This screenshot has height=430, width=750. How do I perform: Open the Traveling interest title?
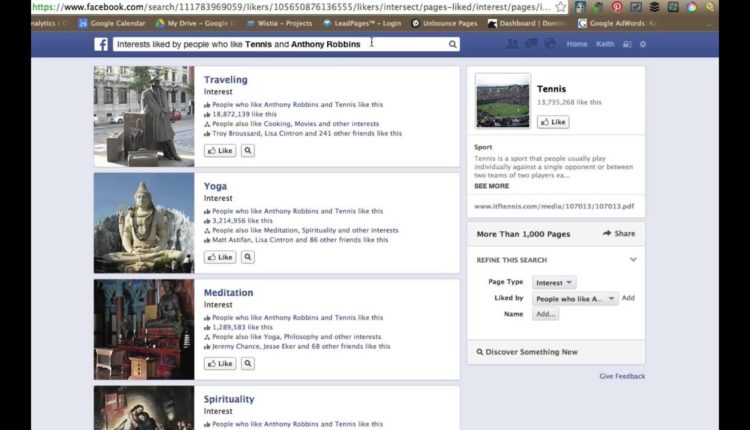pyautogui.click(x=226, y=80)
